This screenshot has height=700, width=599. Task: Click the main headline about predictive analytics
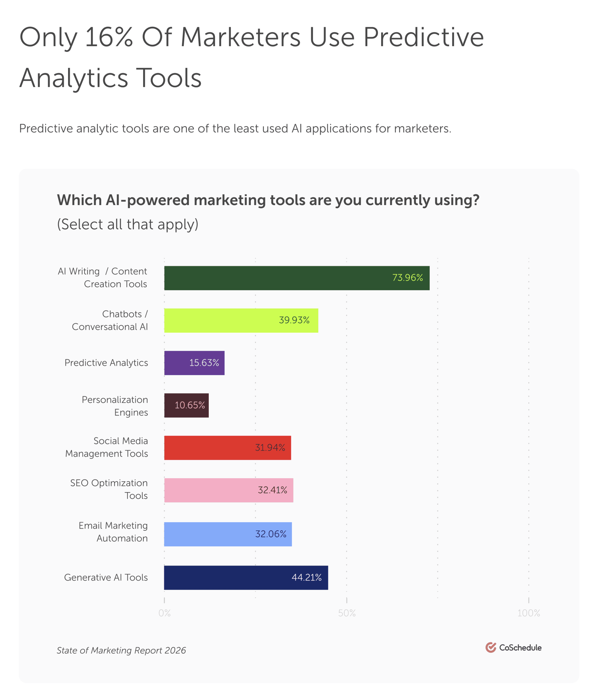coord(252,57)
